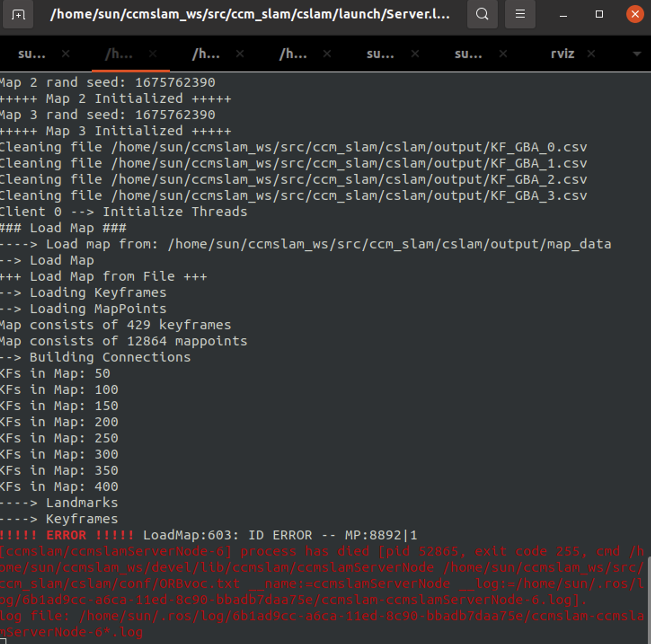This screenshot has width=651, height=644.
Task: Click the "----> Keyframes" line
Action: tap(59, 519)
